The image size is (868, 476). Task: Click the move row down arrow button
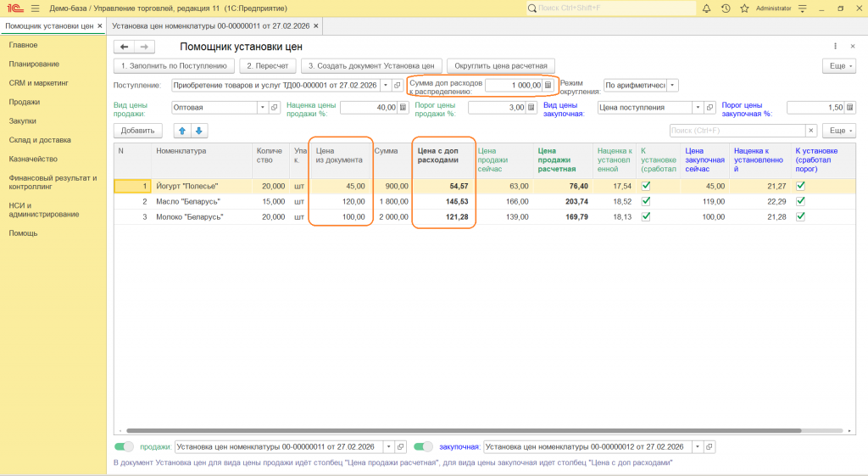coord(198,131)
